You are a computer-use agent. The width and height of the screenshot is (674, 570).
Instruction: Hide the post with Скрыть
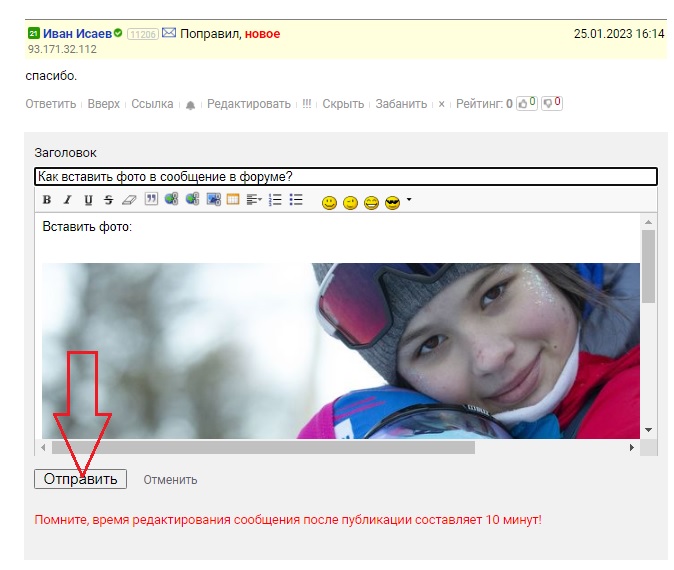[x=343, y=104]
